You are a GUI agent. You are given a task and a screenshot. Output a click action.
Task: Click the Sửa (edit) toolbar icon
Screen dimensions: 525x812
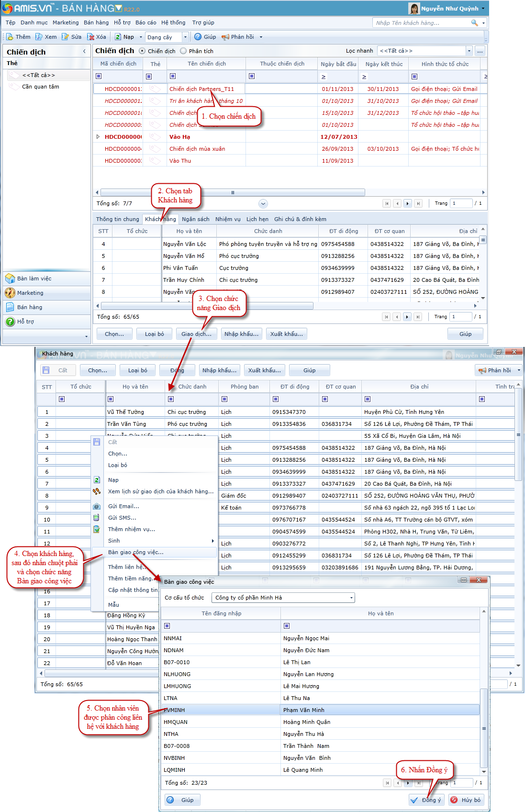pyautogui.click(x=65, y=37)
